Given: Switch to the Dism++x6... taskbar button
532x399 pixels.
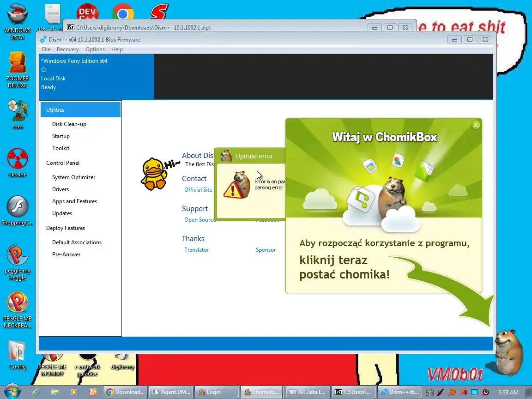Looking at the screenshot, I should (x=399, y=392).
